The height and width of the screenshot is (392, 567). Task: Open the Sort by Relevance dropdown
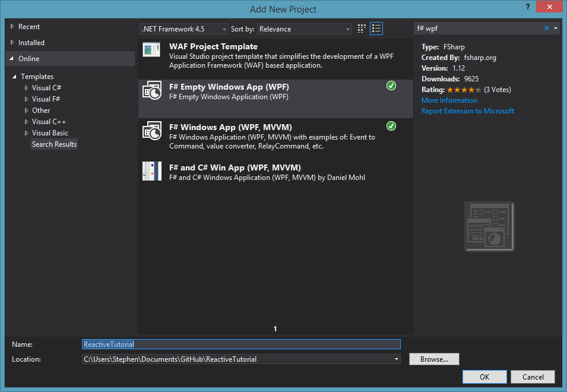pos(305,29)
